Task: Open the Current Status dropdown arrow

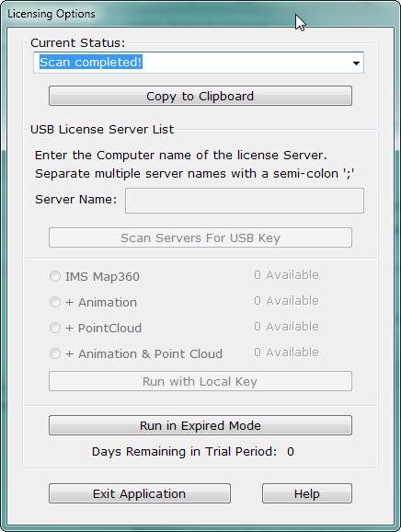Action: click(356, 63)
